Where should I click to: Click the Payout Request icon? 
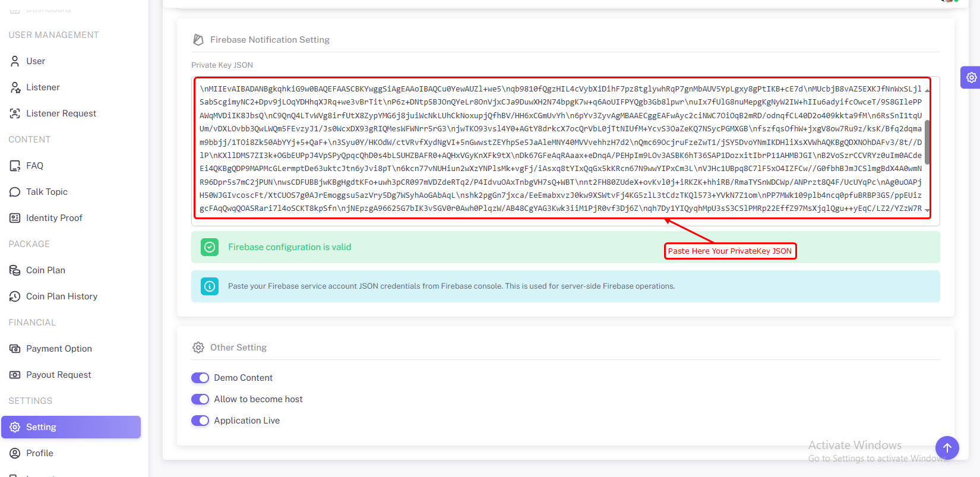click(15, 375)
